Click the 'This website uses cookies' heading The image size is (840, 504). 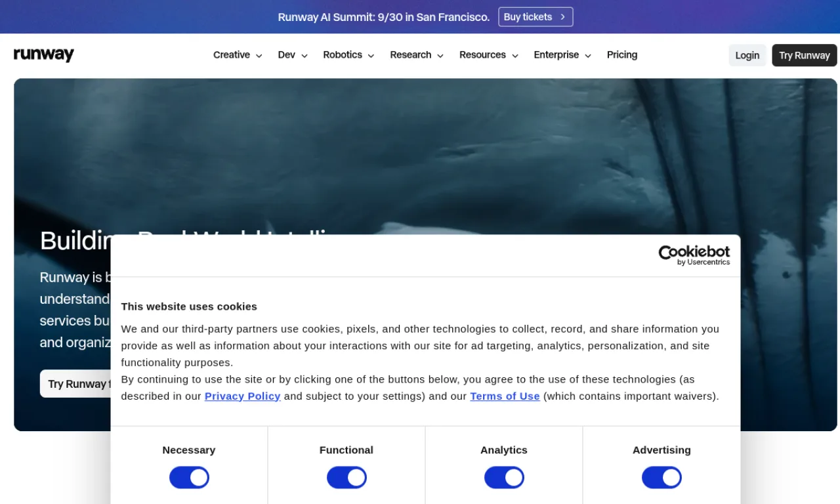click(x=189, y=306)
